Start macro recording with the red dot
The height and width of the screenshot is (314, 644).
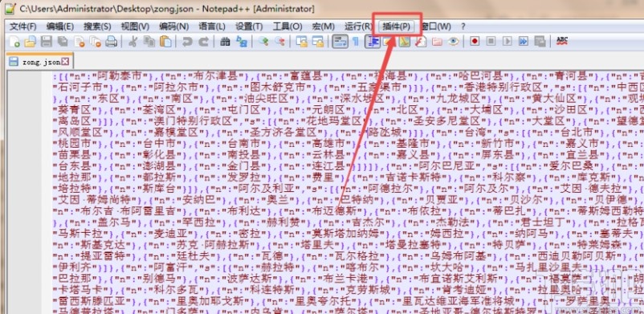475,41
